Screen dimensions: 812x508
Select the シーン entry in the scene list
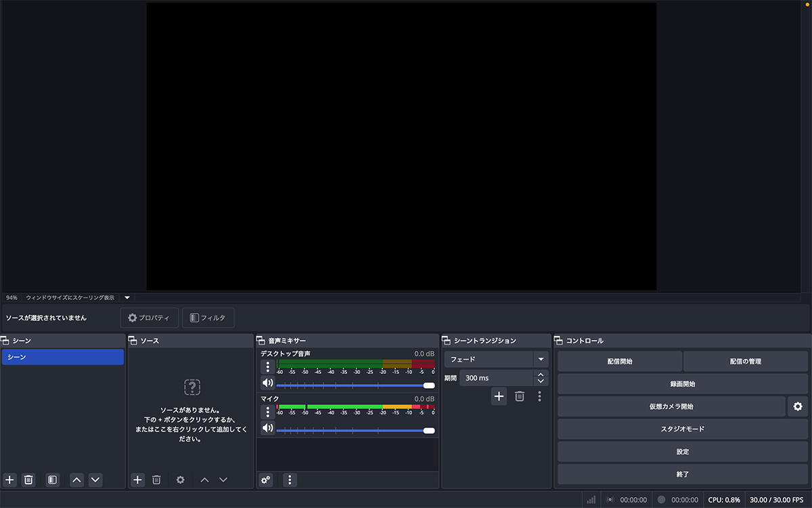pos(62,356)
